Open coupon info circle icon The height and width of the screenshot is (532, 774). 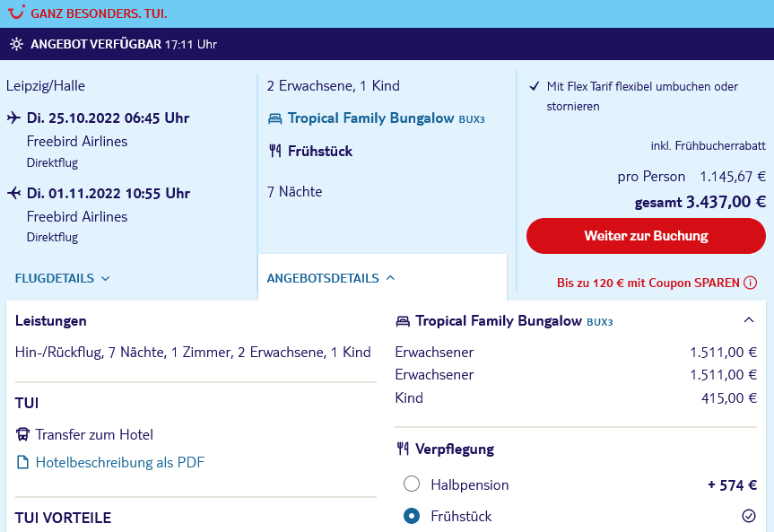pyautogui.click(x=751, y=283)
